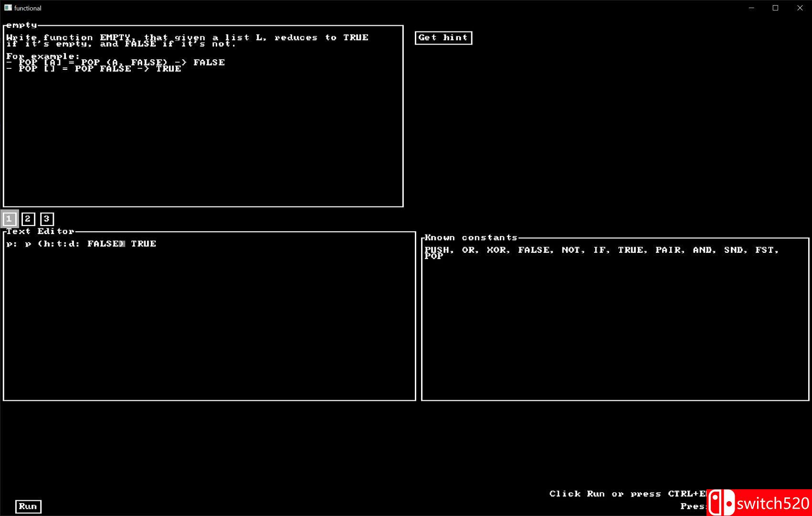Click the Get hint button
The image size is (812, 516).
tap(443, 38)
